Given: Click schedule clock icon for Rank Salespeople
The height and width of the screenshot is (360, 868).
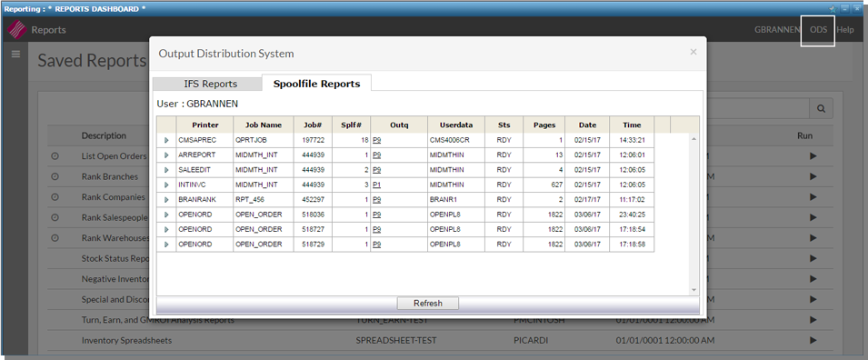Looking at the screenshot, I should pos(55,217).
